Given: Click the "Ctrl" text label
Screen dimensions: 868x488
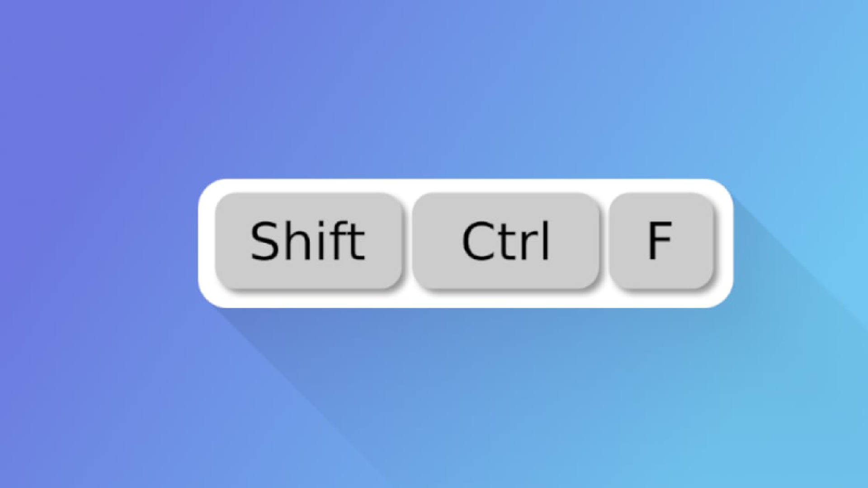Looking at the screenshot, I should click(505, 241).
